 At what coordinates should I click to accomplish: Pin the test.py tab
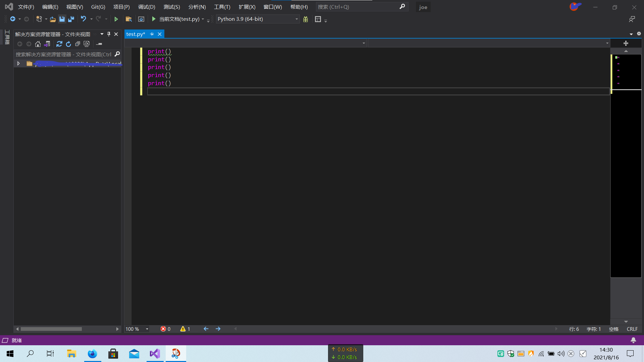(152, 34)
